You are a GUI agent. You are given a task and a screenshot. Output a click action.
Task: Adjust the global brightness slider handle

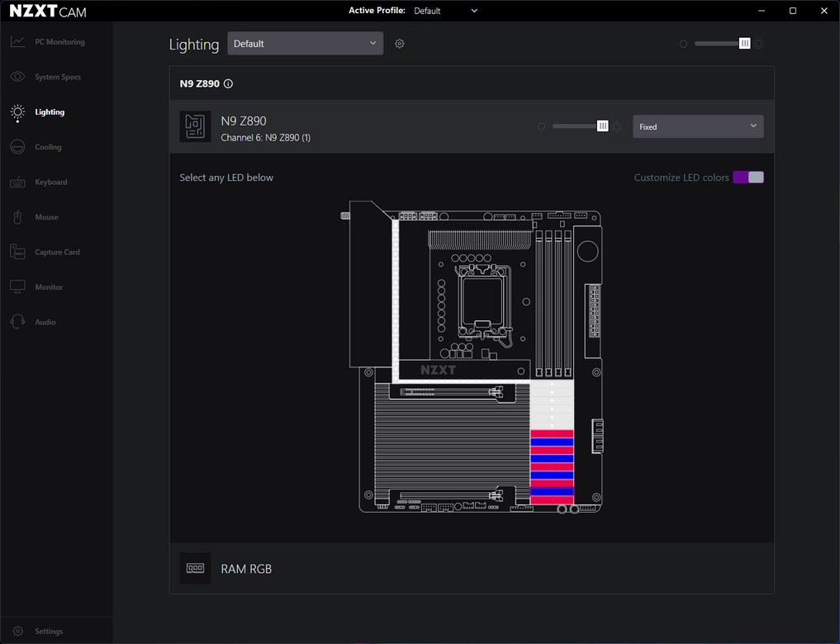[745, 44]
